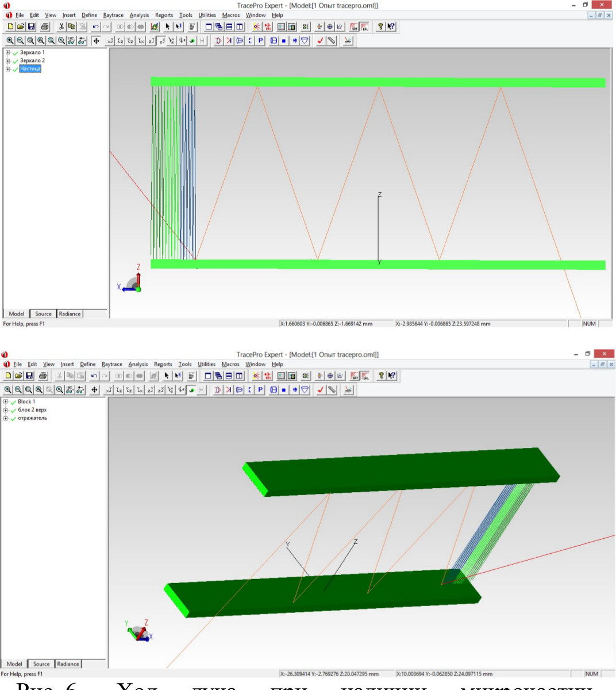Click the red checkmark icon in the upper toolbar
The image size is (616, 690).
click(x=321, y=41)
